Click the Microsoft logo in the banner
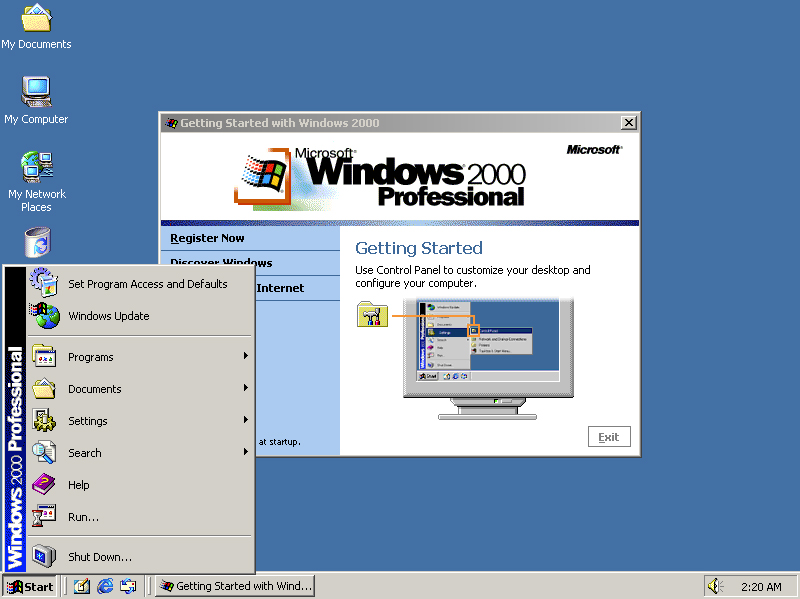Image resolution: width=800 pixels, height=599 pixels. (594, 149)
